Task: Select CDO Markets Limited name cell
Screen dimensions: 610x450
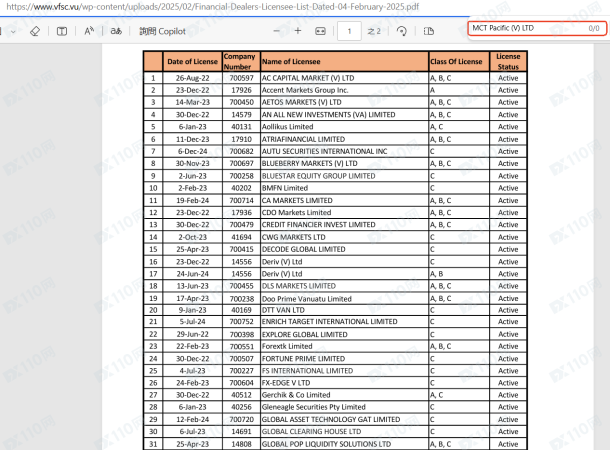Action: 344,212
